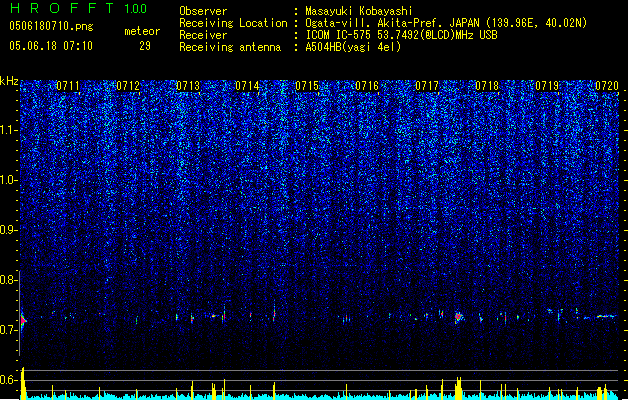Click the 0.8 kHz axis label
The image size is (629, 400).
click(x=9, y=280)
